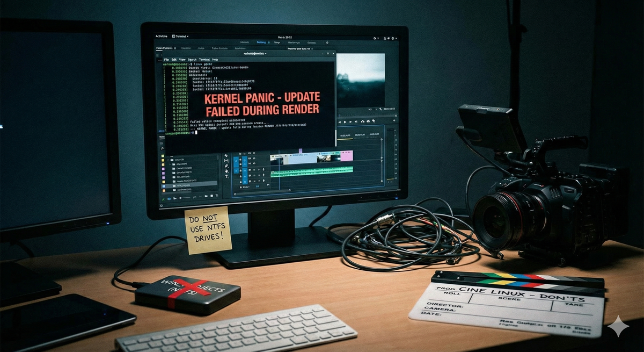Toggle the lowest video track eye icon
Screen dimensions: 644x352
pos(254,163)
